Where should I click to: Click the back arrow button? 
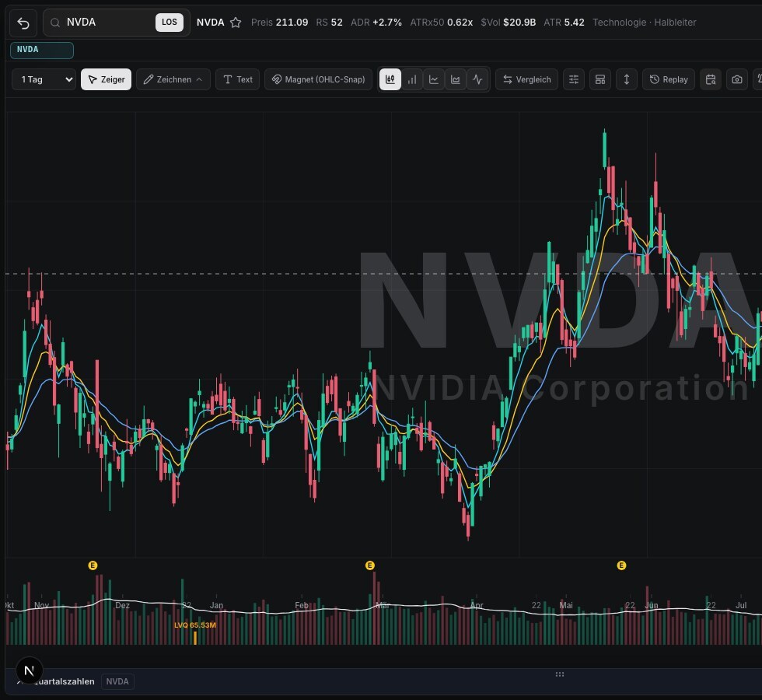tap(23, 23)
